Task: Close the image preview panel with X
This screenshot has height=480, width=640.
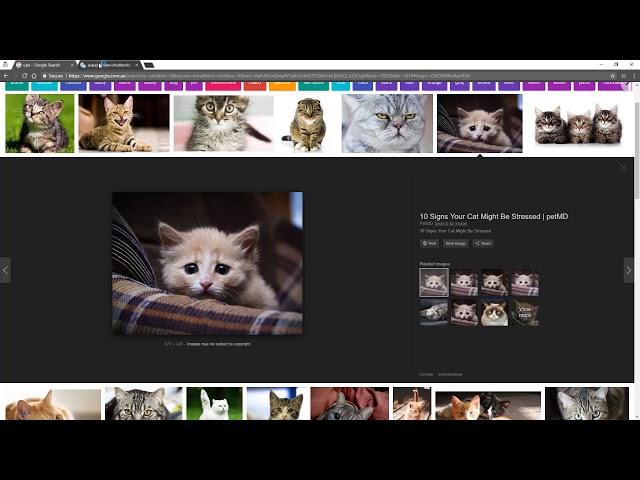Action: click(x=623, y=168)
